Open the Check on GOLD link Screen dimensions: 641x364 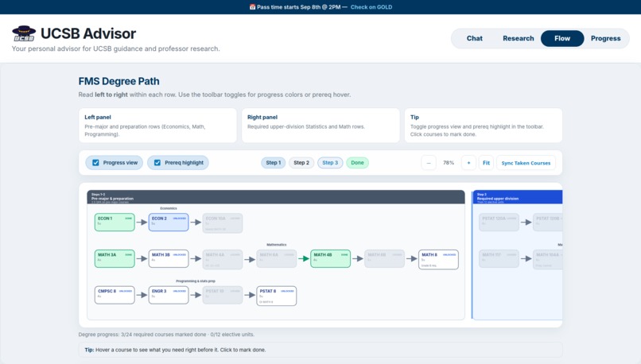[371, 7]
